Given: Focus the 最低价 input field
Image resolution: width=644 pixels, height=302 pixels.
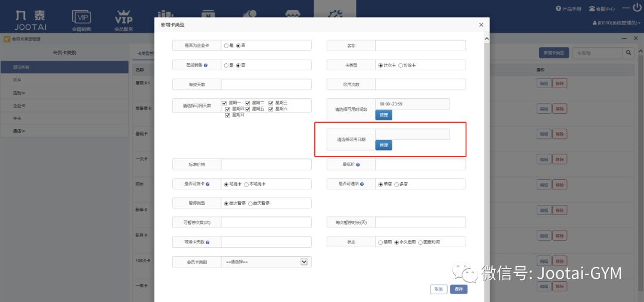Looking at the screenshot, I should [x=420, y=164].
